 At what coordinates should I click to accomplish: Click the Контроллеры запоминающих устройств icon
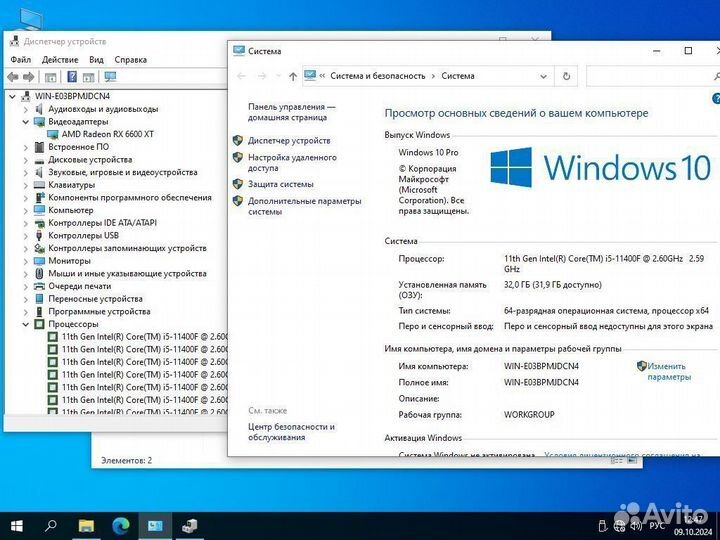pyautogui.click(x=39, y=248)
